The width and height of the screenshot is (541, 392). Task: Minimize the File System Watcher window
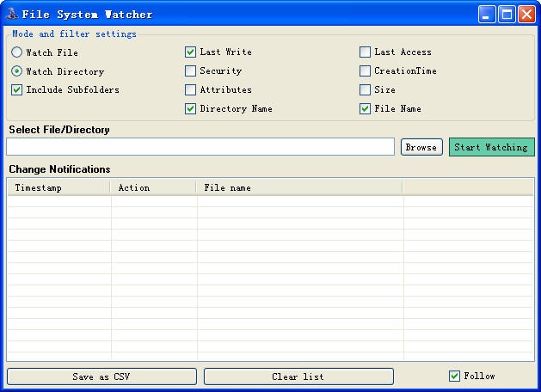pos(486,14)
